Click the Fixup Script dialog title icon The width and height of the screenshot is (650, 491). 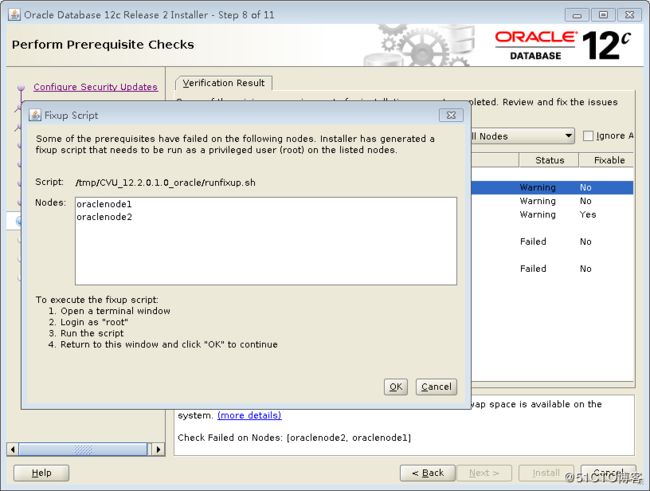pos(35,115)
